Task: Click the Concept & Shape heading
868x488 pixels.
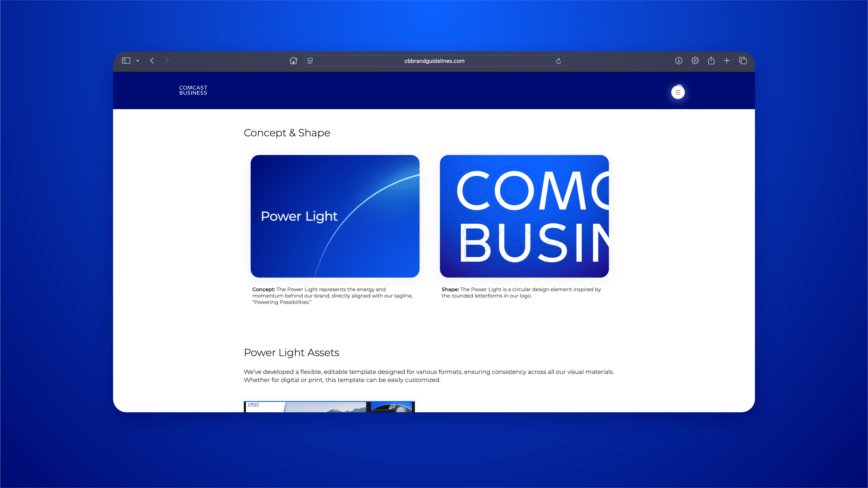Action: 287,133
